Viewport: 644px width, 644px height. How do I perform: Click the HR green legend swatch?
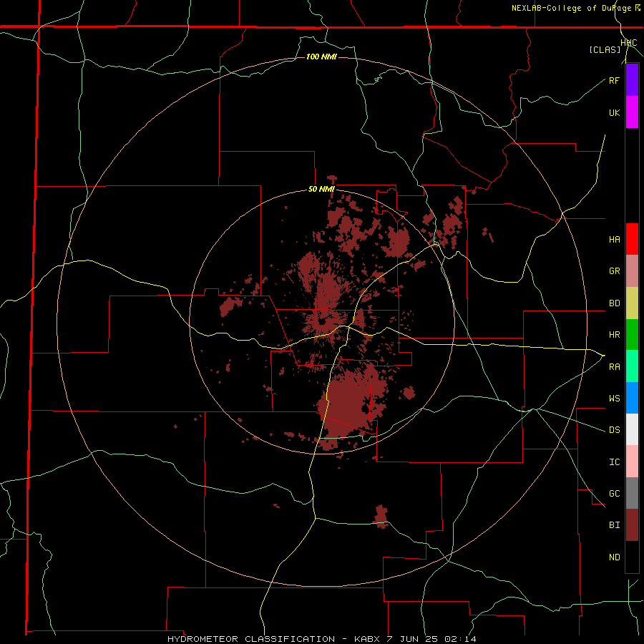click(x=632, y=334)
